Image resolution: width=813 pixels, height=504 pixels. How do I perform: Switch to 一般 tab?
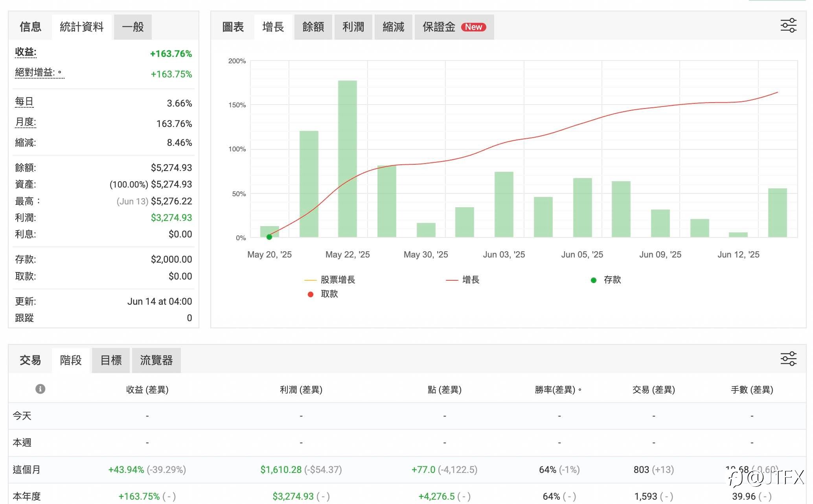tap(133, 27)
